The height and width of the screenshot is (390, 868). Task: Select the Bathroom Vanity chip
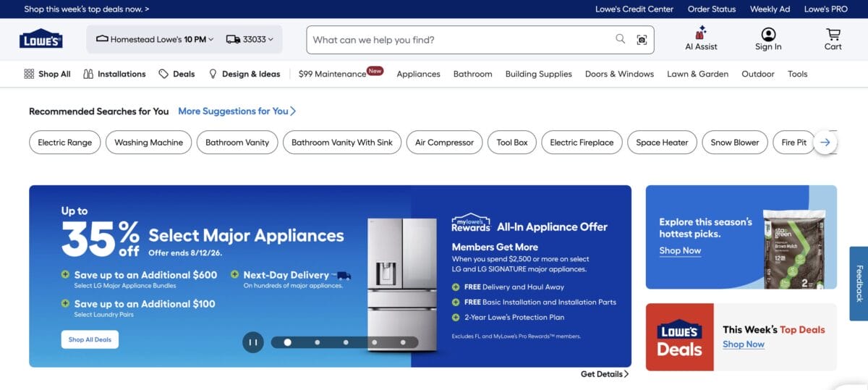237,143
